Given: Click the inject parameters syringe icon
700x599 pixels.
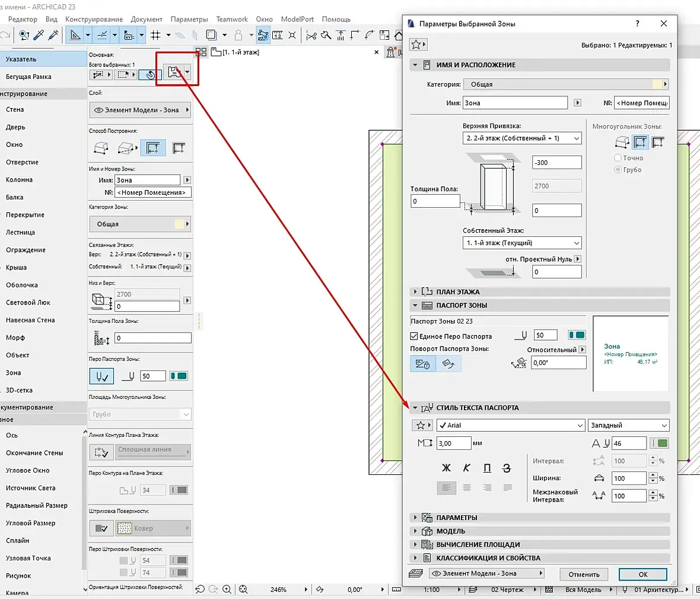Looking at the screenshot, I should (53, 35).
